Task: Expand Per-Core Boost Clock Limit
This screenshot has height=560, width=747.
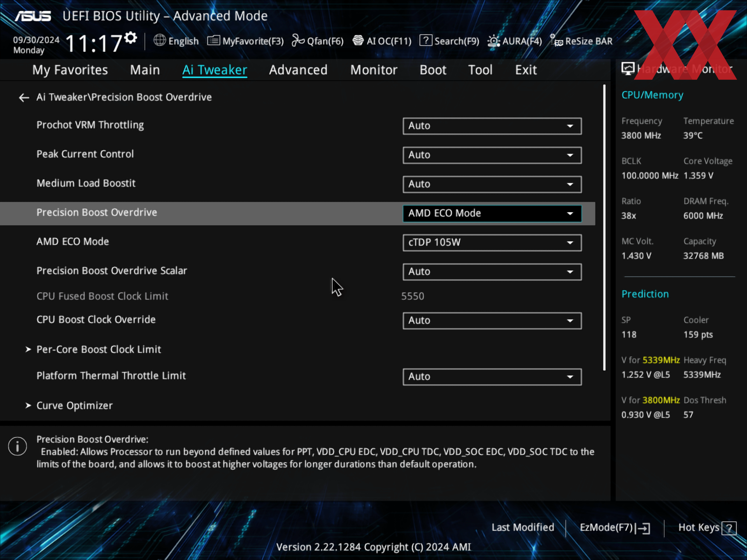Action: click(98, 349)
